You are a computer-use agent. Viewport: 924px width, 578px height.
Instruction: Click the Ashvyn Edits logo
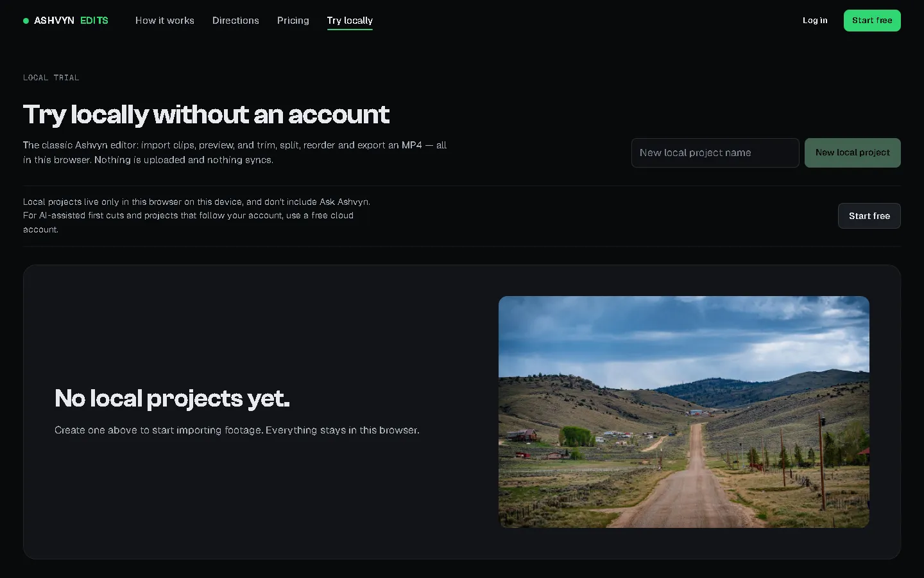pyautogui.click(x=65, y=21)
